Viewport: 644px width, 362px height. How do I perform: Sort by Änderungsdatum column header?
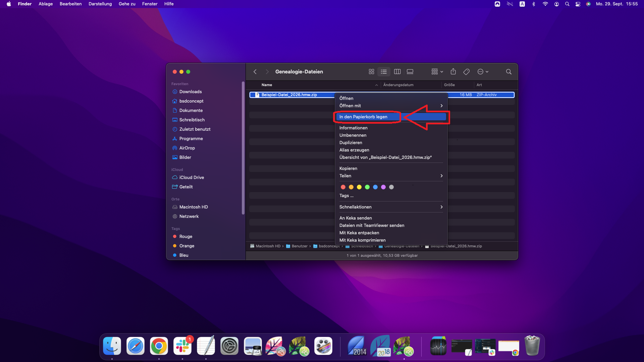[398, 85]
